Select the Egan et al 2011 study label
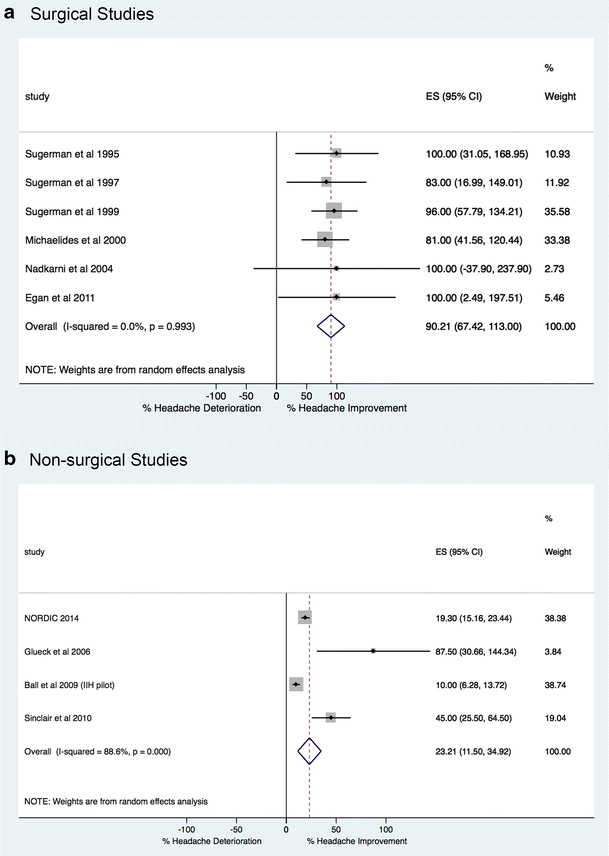Image resolution: width=609 pixels, height=856 pixels. (x=59, y=298)
